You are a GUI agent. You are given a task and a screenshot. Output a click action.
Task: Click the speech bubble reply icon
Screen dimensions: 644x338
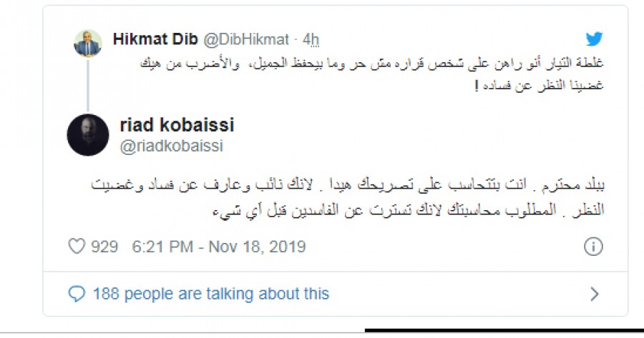point(77,294)
